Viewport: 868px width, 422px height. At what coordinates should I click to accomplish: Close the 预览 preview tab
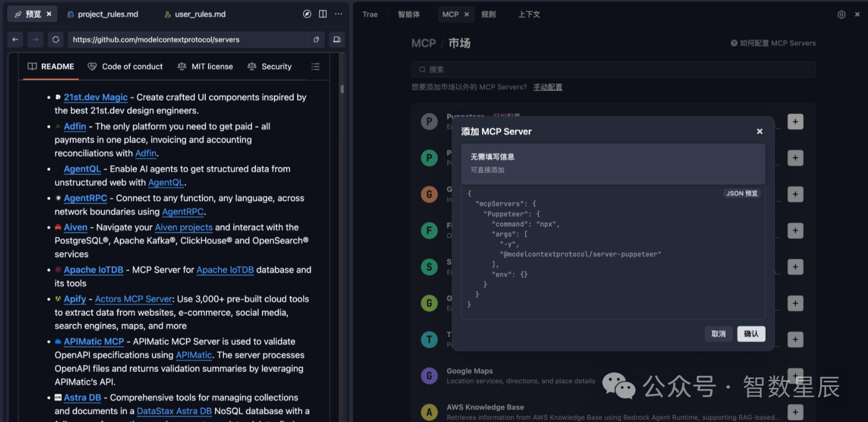click(x=49, y=14)
